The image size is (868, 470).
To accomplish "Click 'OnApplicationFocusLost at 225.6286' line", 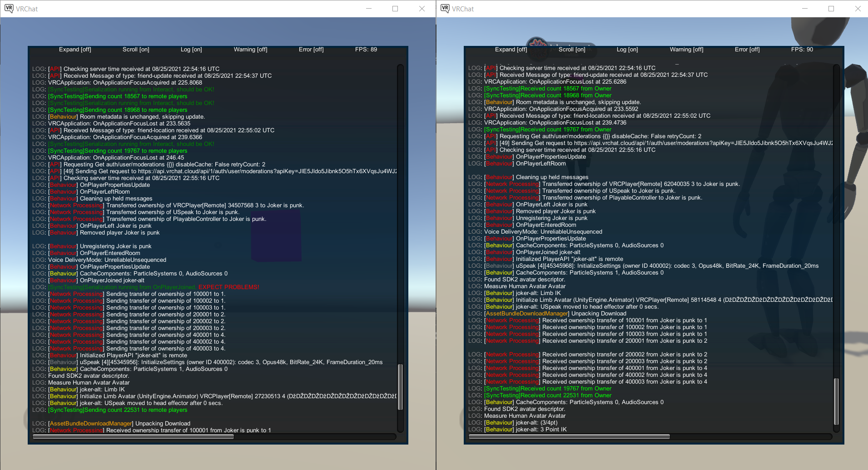I will 547,82.
